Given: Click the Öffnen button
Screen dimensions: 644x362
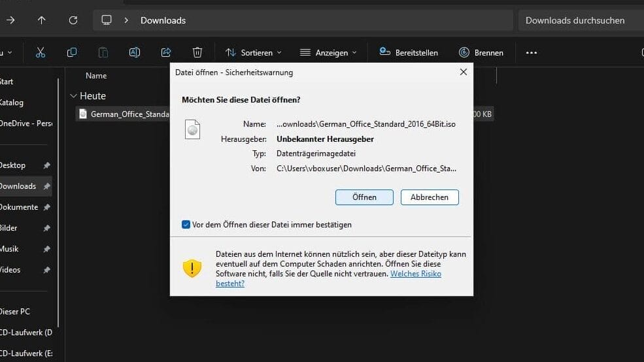Looking at the screenshot, I should 364,197.
